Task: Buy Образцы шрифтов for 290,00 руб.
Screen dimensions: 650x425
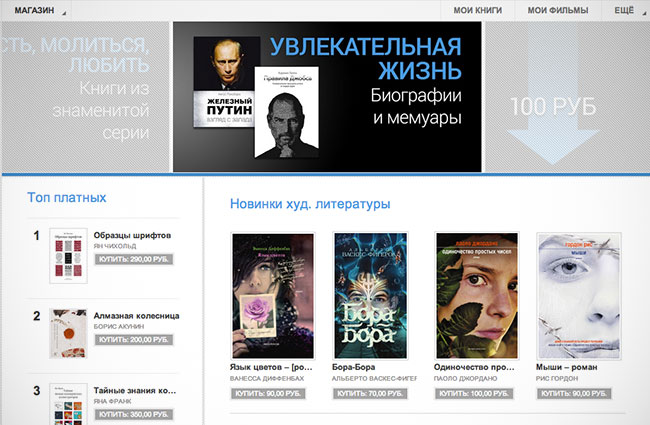Action: pyautogui.click(x=134, y=259)
